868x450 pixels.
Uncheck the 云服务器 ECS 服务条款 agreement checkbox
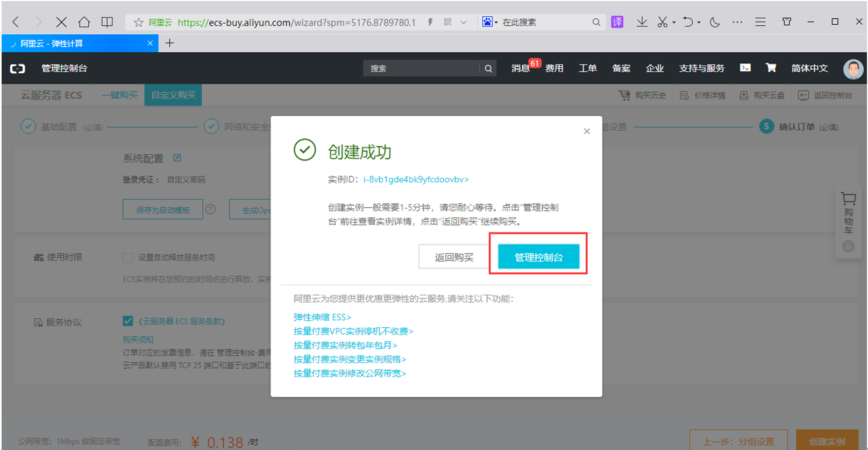point(128,321)
